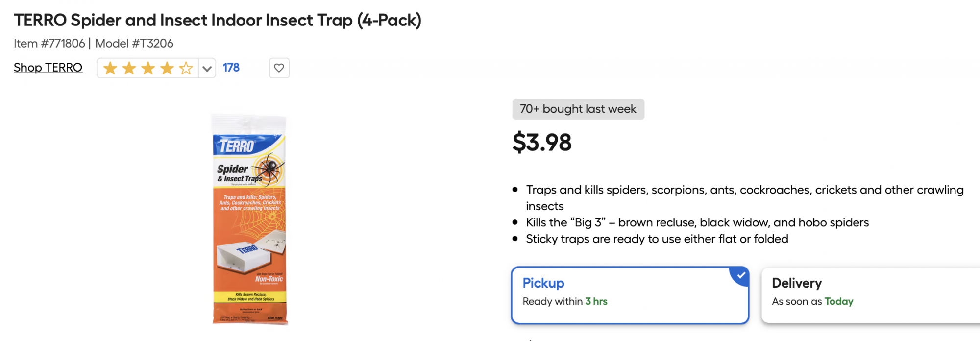Click the Item #771806 text
Image resolution: width=980 pixels, height=341 pixels.
point(49,44)
